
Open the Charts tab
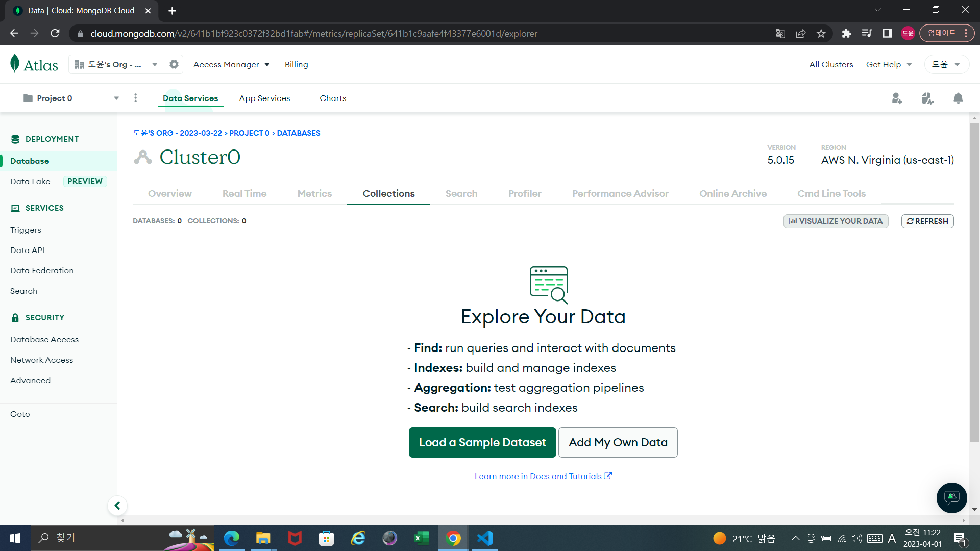[333, 98]
